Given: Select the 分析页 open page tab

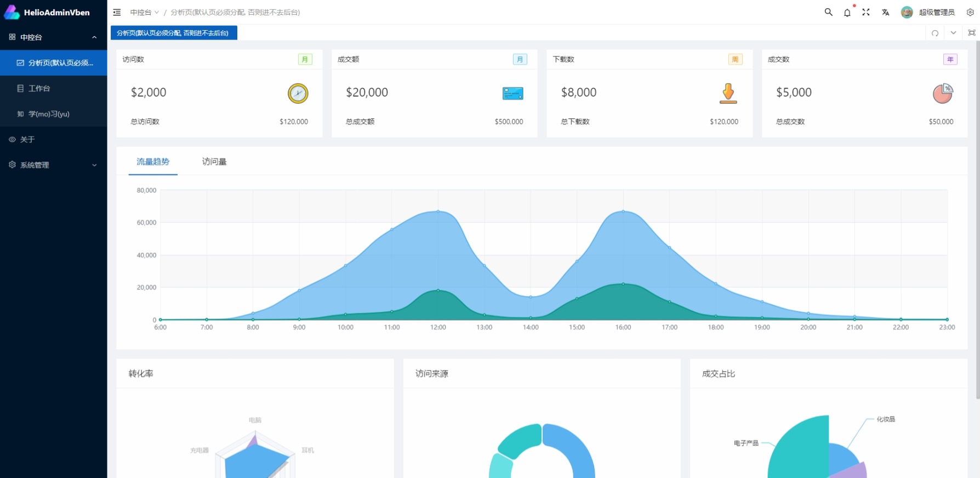Looking at the screenshot, I should (x=174, y=33).
